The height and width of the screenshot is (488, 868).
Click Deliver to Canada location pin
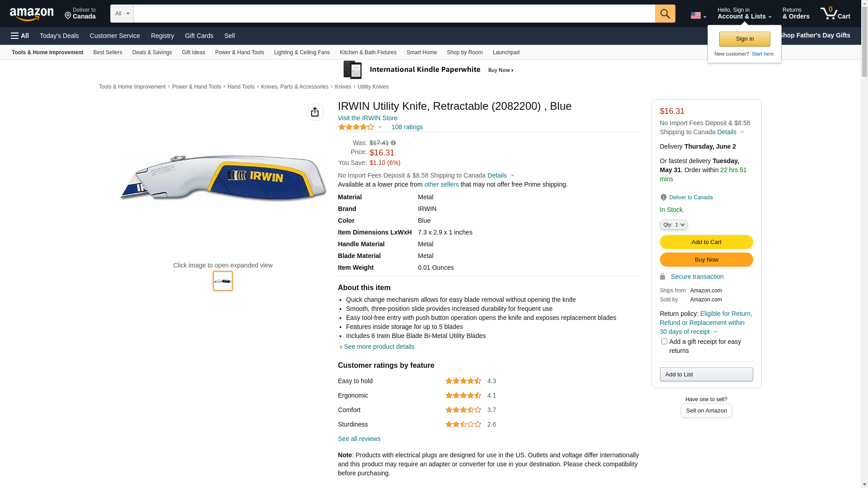click(x=663, y=197)
